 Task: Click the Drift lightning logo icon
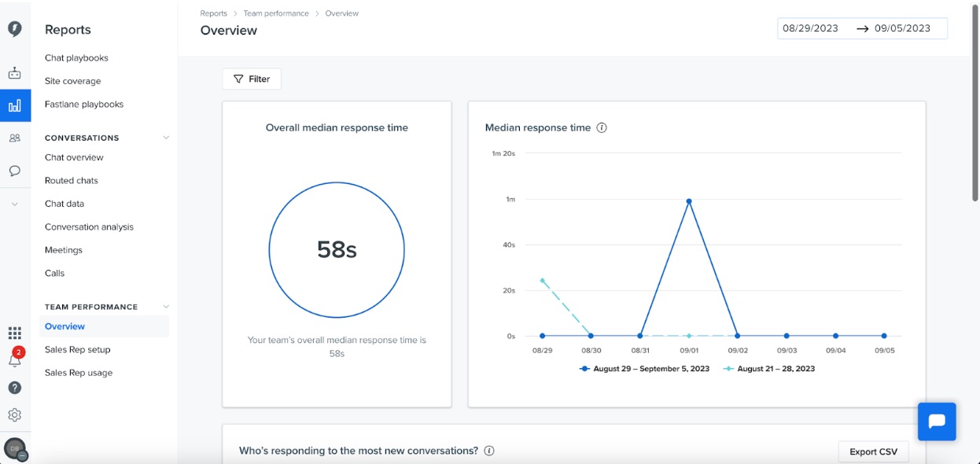15,29
